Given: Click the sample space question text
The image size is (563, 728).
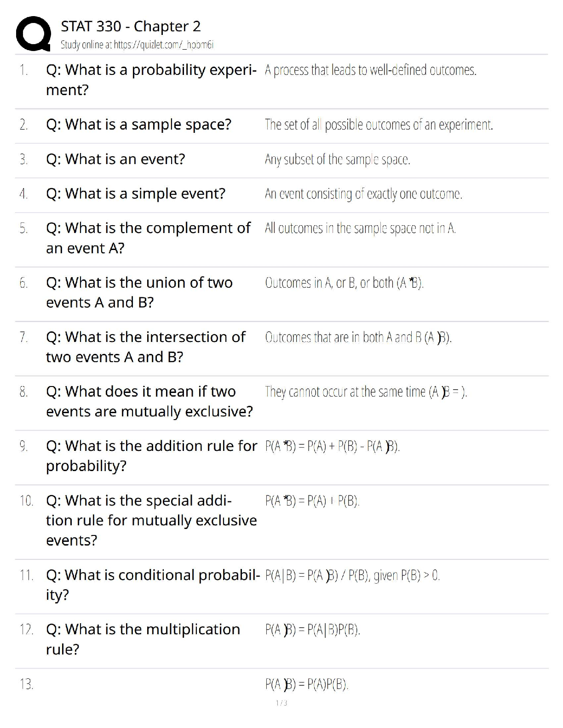Looking at the screenshot, I should (138, 125).
